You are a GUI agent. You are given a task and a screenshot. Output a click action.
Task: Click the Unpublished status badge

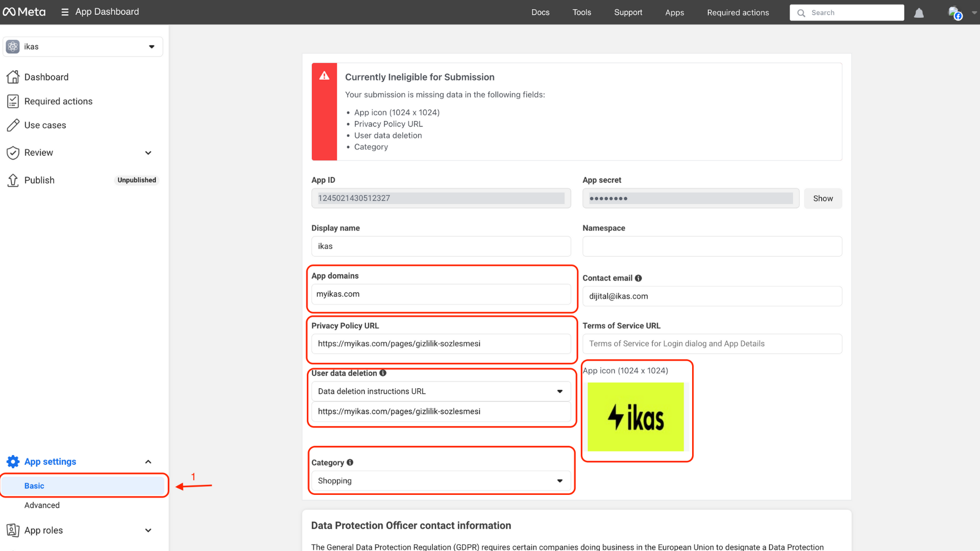pos(137,180)
